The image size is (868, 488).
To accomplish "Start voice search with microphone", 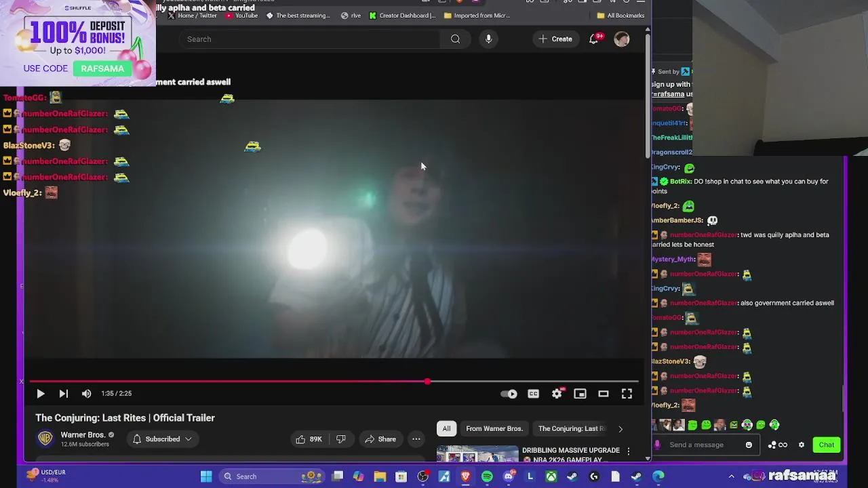I will 488,39.
